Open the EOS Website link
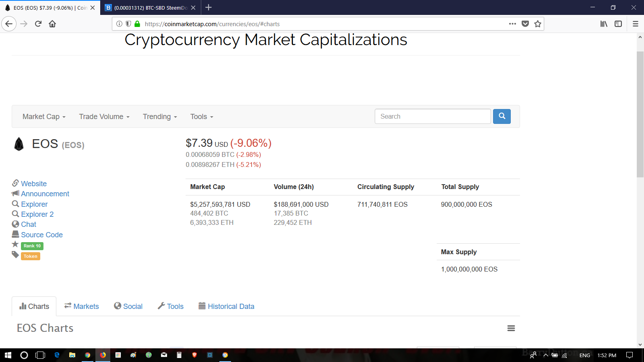644x362 pixels. coord(34,184)
